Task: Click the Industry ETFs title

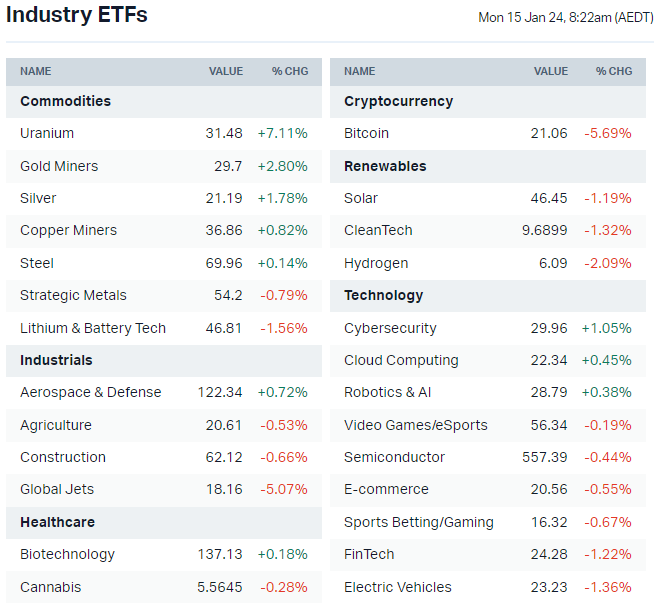Action: pyautogui.click(x=77, y=15)
